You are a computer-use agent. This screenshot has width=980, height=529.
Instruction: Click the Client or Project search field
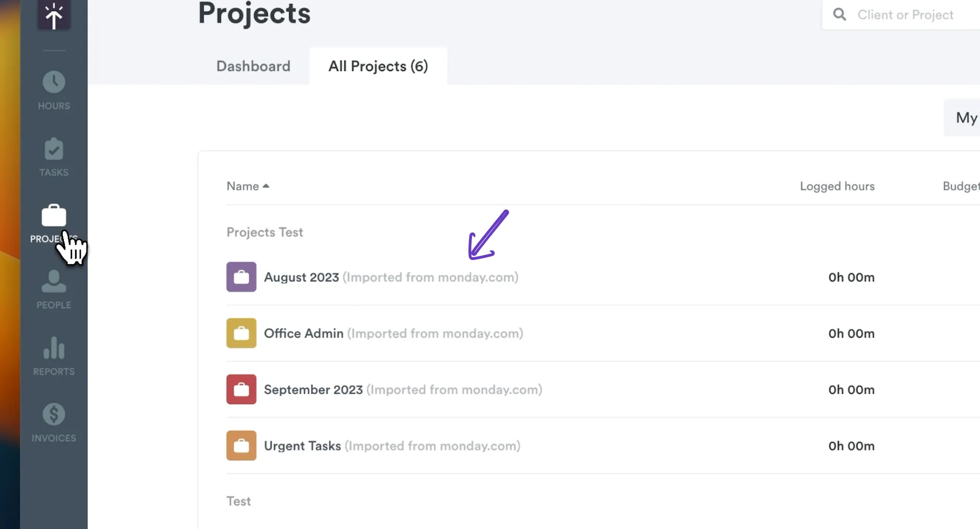coord(905,15)
